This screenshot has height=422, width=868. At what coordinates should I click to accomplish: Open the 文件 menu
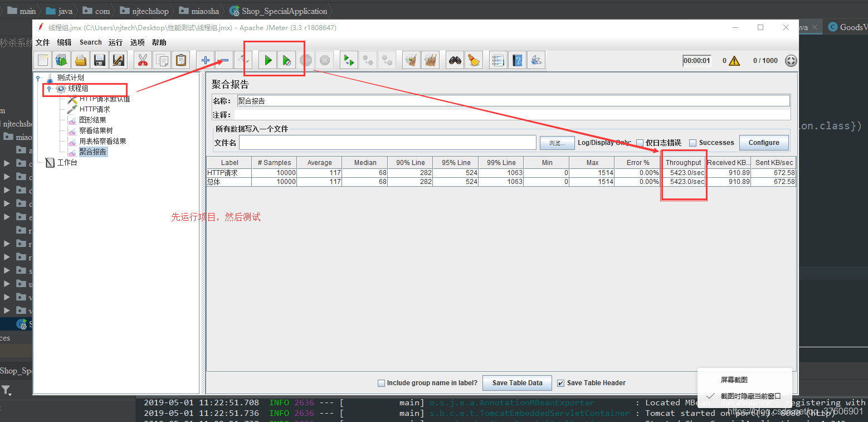point(43,42)
